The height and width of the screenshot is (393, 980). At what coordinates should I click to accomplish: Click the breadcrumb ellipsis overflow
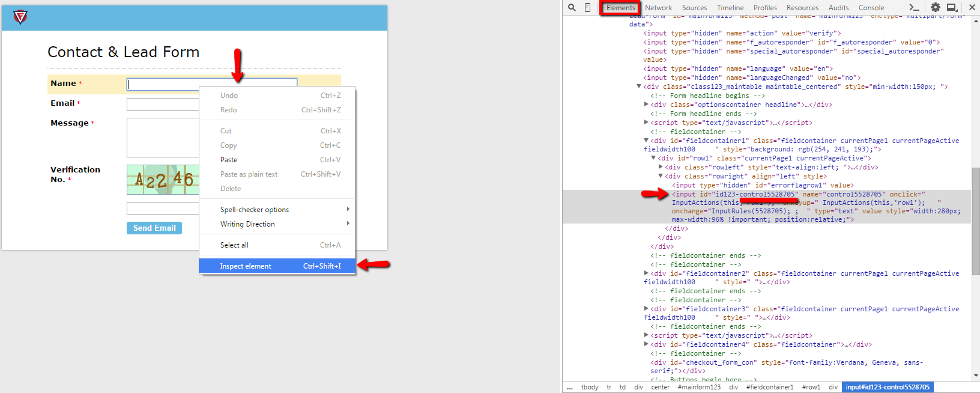tap(570, 387)
